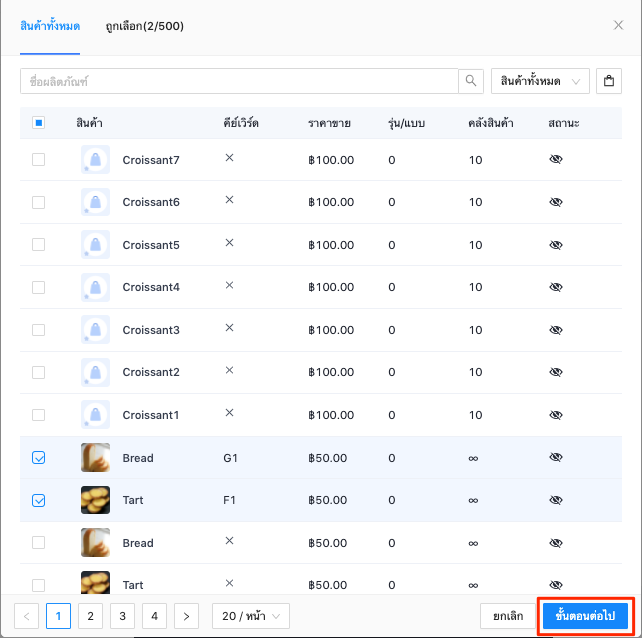Click Croissant5 placeholder bag image

pos(95,244)
